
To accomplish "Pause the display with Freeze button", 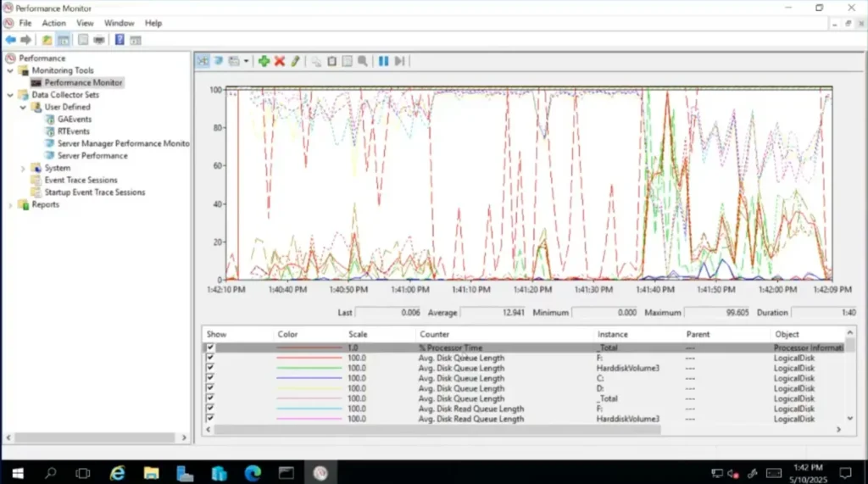I will [383, 61].
